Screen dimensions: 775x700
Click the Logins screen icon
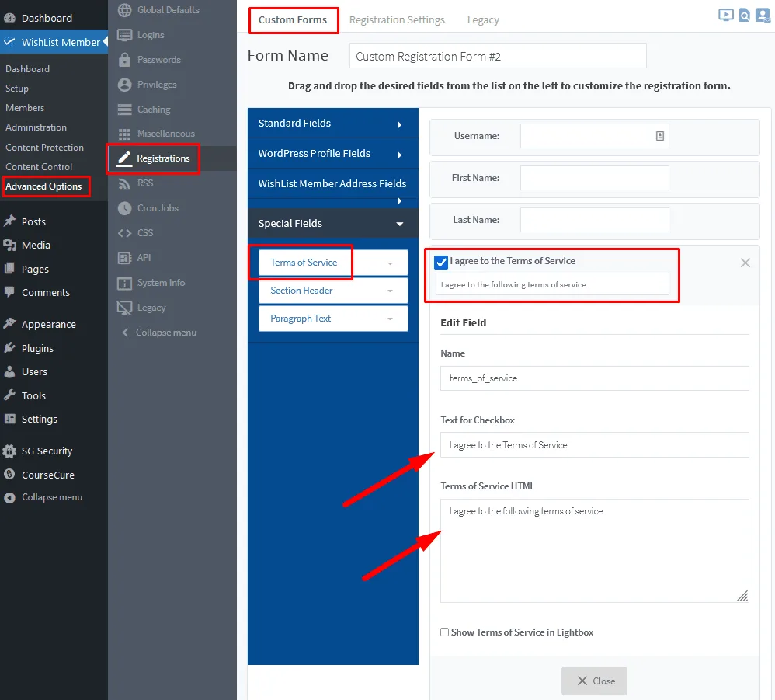[x=124, y=35]
